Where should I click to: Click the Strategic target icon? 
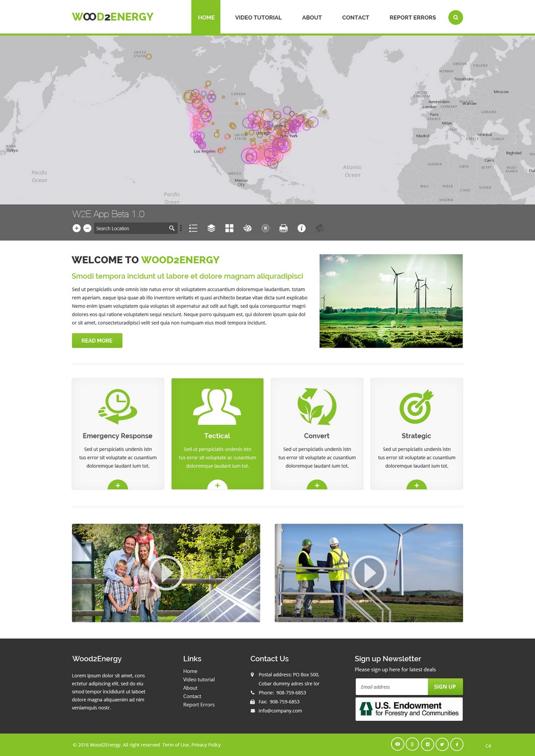416,406
